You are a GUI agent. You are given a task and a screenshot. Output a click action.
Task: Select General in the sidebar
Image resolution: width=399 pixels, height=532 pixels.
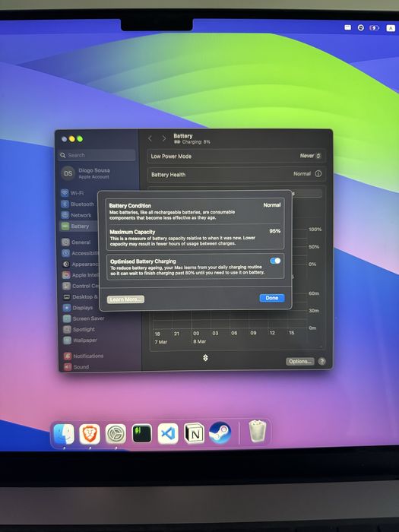(x=81, y=242)
